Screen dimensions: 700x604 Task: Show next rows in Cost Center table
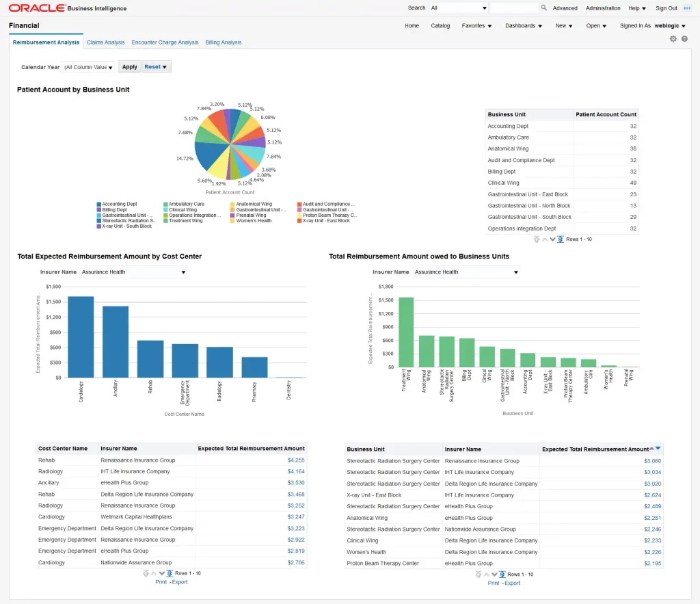161,573
